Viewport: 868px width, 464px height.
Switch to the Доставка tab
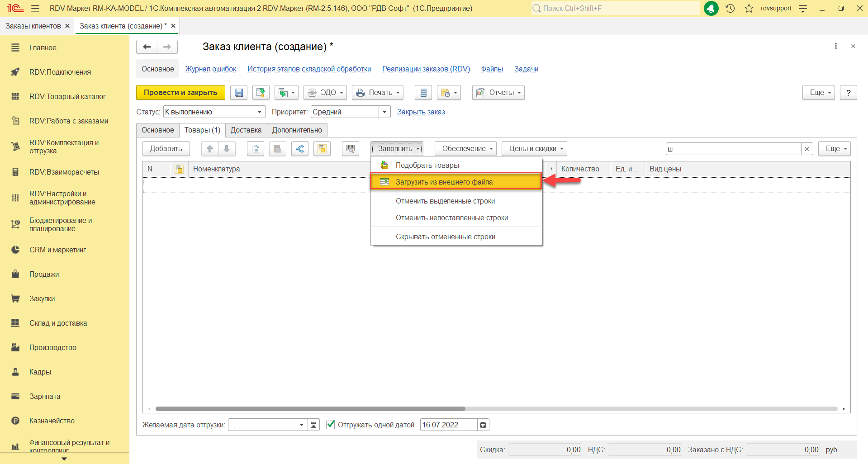(246, 130)
